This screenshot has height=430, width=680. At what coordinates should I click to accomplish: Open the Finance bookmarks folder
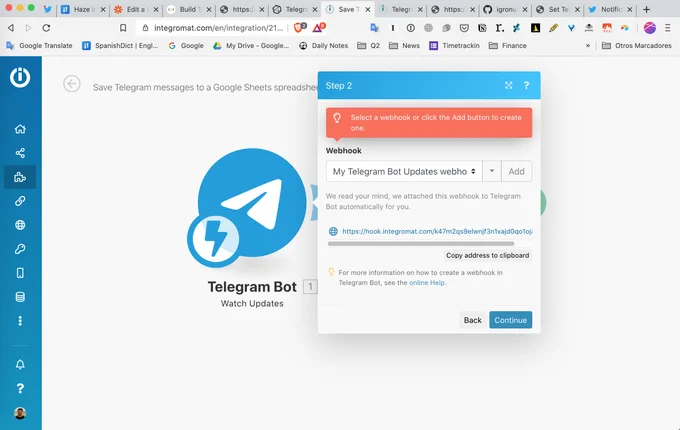coord(507,46)
